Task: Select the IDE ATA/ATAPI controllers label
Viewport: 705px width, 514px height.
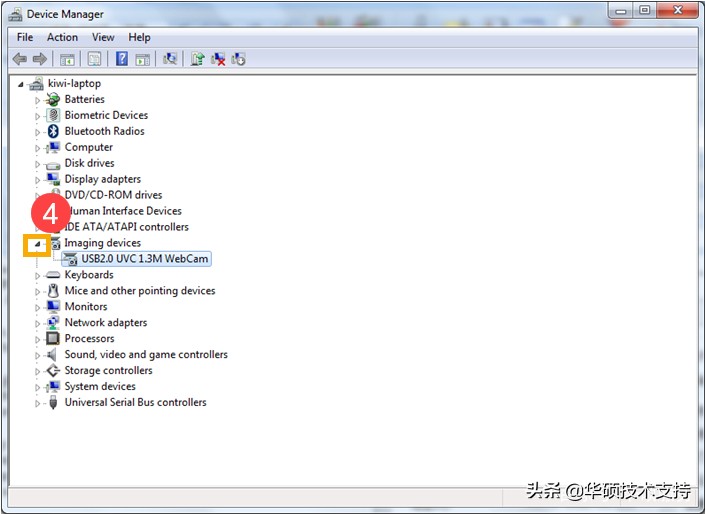Action: 127,227
